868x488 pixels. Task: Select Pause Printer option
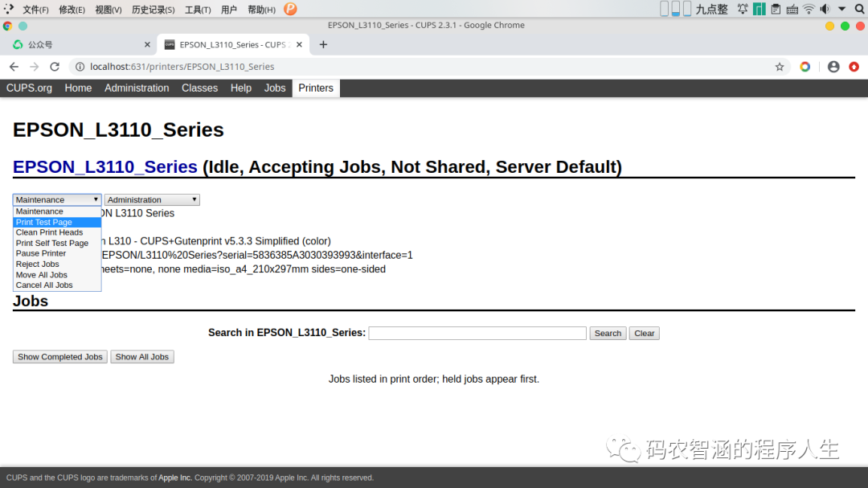pyautogui.click(x=57, y=254)
